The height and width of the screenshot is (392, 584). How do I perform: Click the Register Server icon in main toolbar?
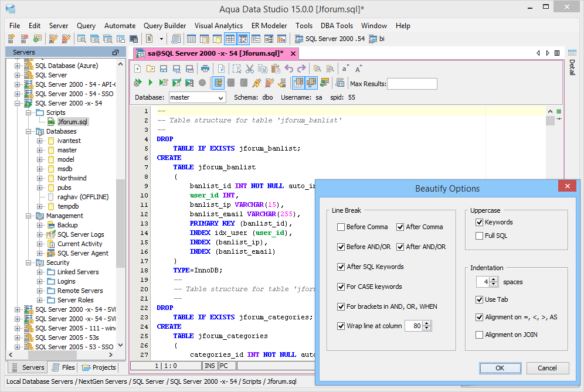coord(11,39)
